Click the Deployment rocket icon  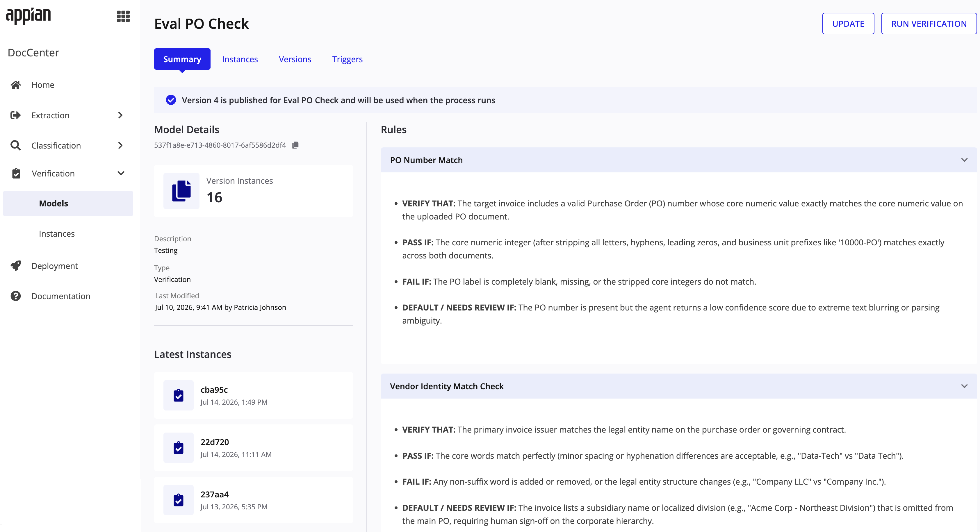pyautogui.click(x=16, y=266)
